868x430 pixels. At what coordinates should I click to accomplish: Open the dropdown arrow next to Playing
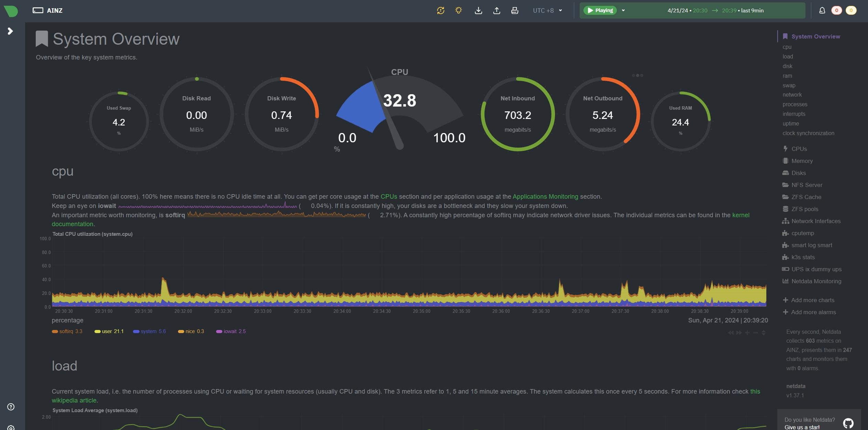coord(623,11)
